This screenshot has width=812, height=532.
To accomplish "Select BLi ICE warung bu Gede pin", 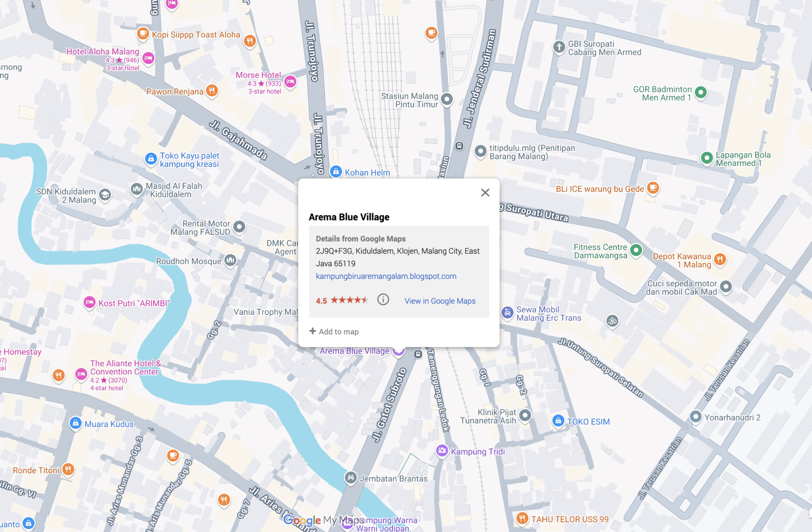I will point(653,188).
